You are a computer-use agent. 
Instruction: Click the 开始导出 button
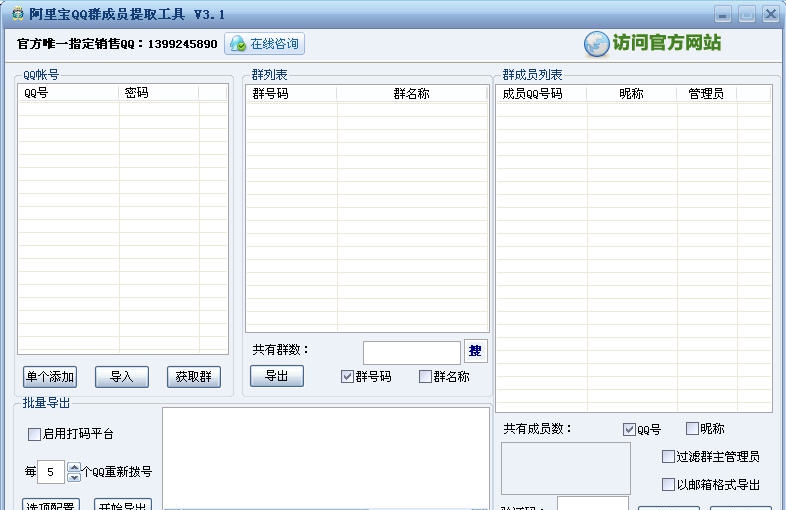123,504
